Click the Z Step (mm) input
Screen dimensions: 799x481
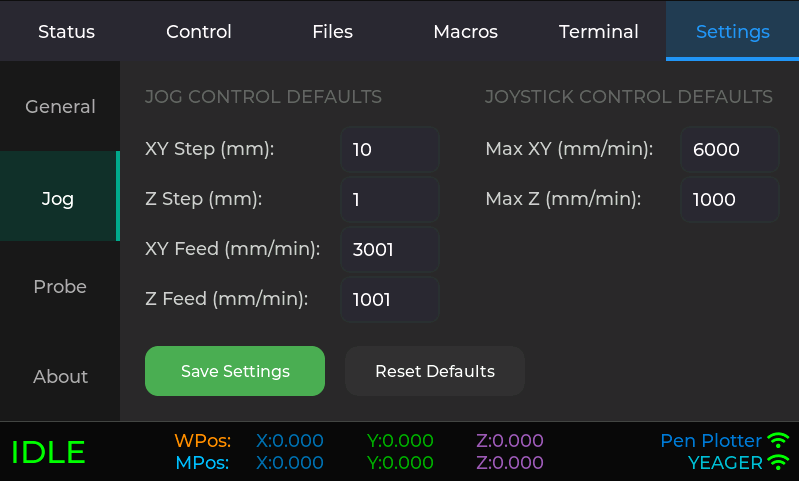389,200
